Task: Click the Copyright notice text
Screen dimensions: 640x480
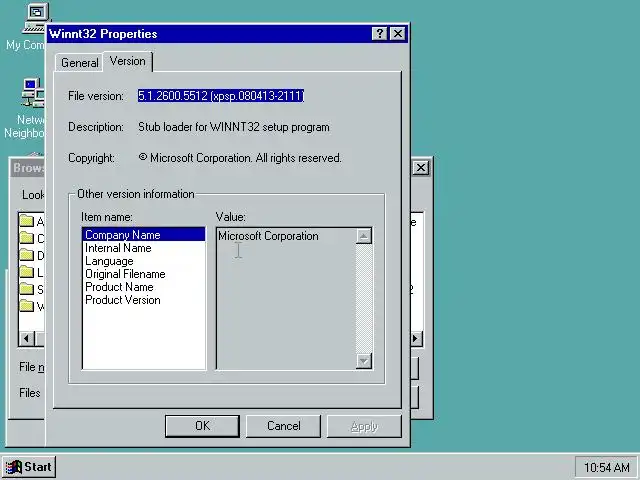Action: [x=240, y=158]
